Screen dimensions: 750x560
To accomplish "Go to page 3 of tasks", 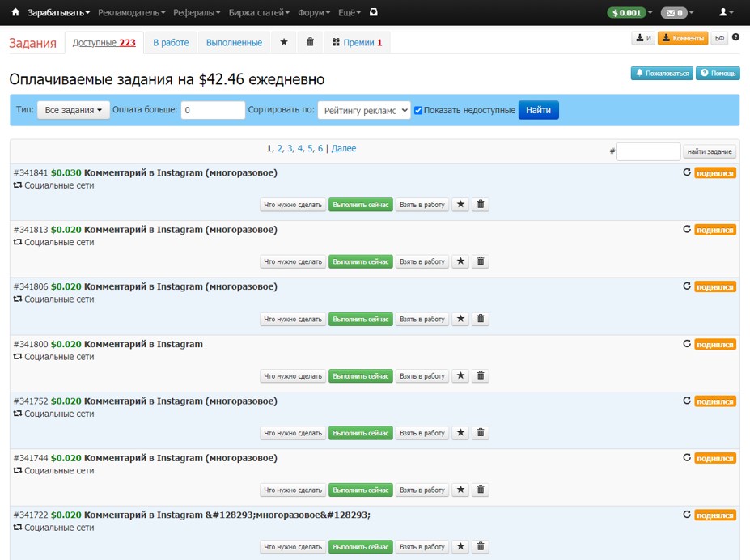I will pos(290,148).
